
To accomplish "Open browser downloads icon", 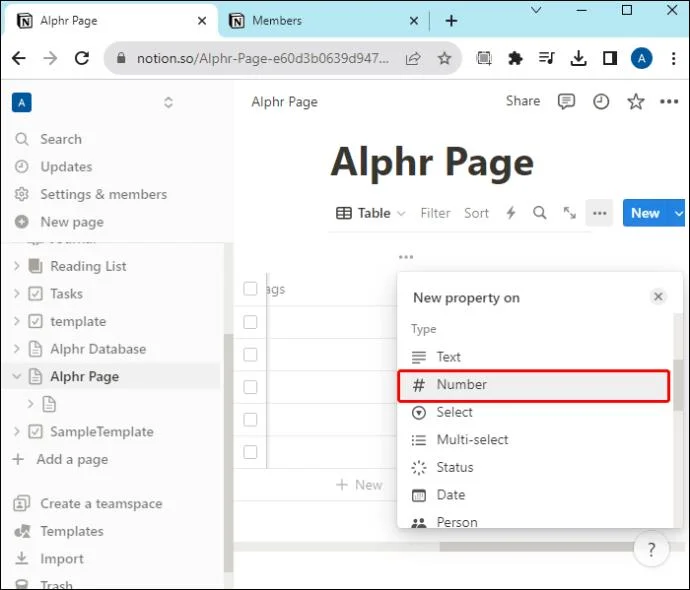I will point(578,58).
